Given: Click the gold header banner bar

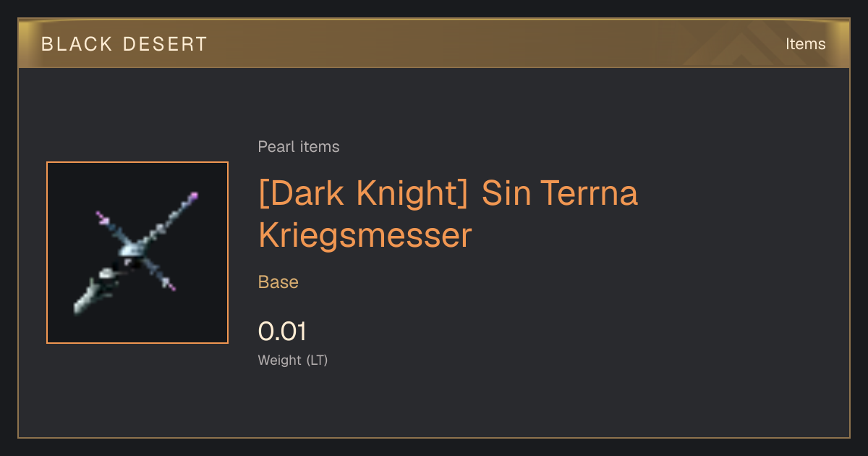Looking at the screenshot, I should (434, 43).
